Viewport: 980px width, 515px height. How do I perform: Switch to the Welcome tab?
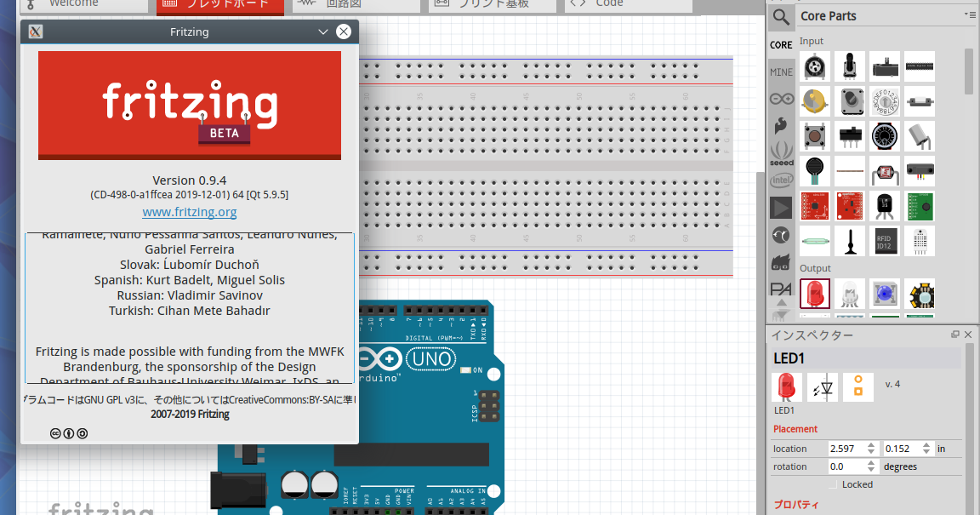(83, 5)
